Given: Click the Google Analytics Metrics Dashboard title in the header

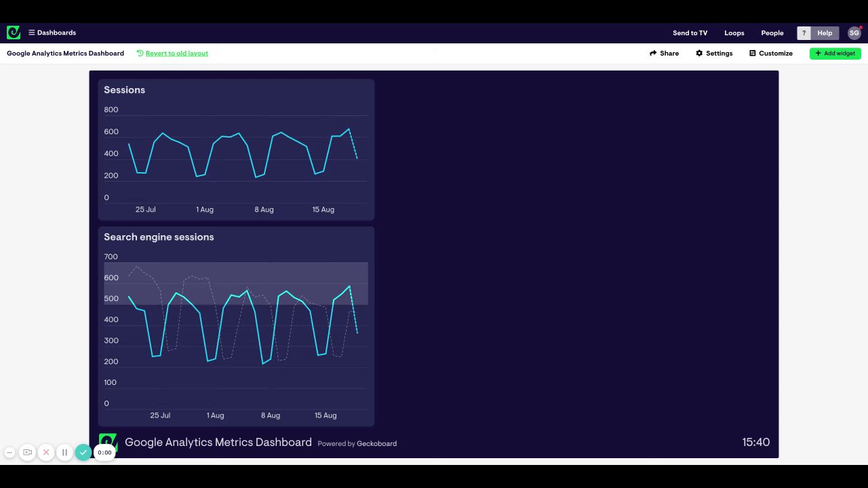Looking at the screenshot, I should (65, 53).
